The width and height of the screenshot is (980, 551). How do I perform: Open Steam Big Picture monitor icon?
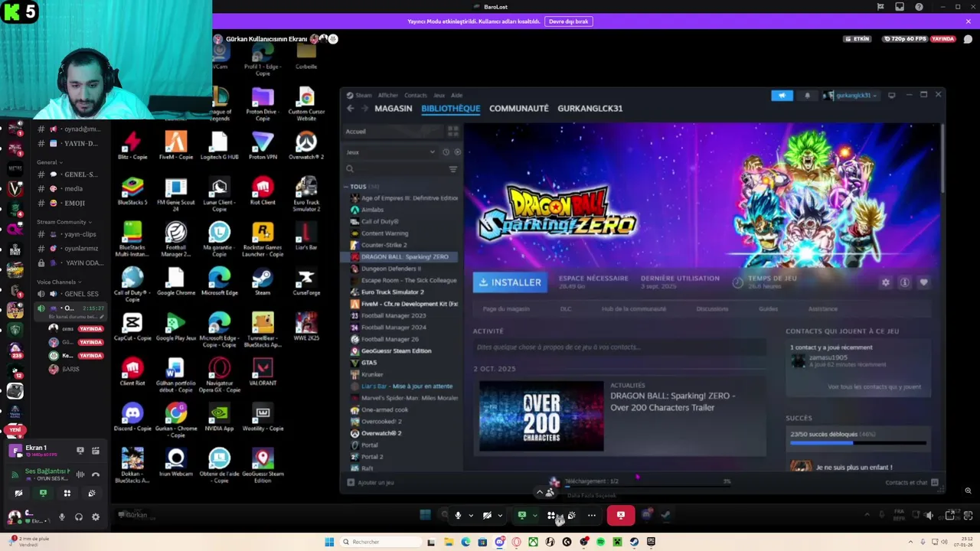click(891, 96)
